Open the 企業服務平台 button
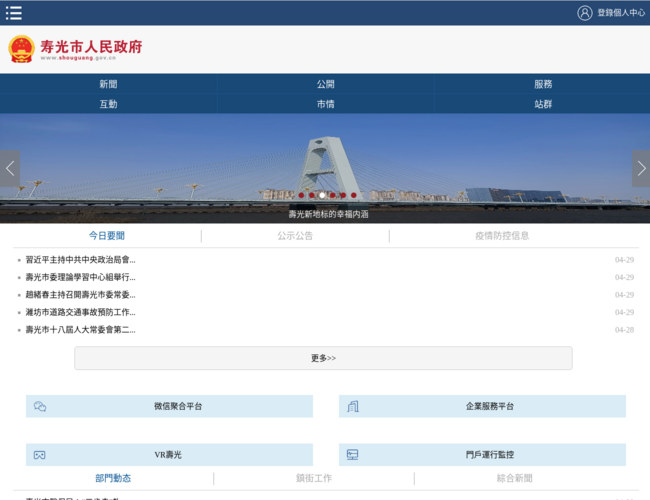 pyautogui.click(x=482, y=406)
